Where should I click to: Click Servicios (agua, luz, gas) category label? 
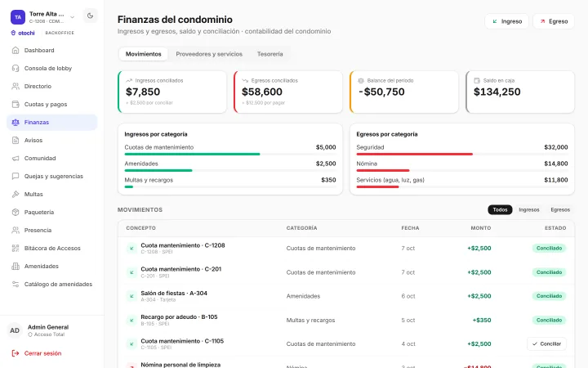click(x=390, y=180)
